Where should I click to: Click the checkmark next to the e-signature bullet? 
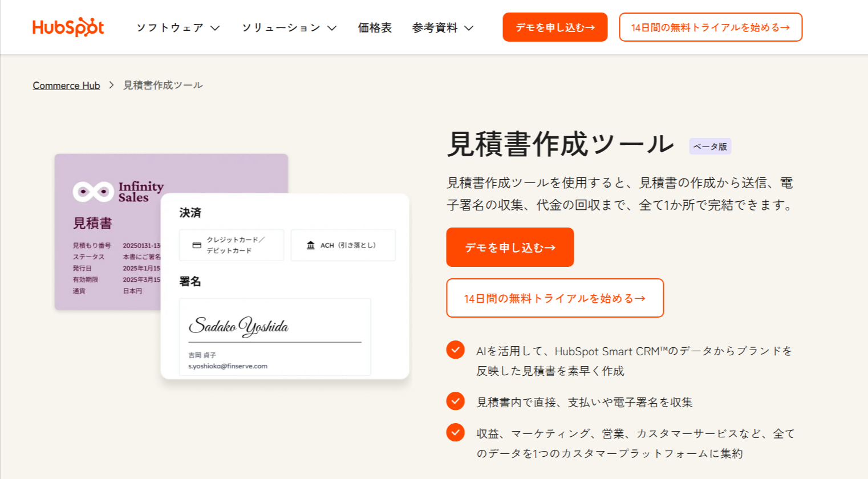coord(455,401)
